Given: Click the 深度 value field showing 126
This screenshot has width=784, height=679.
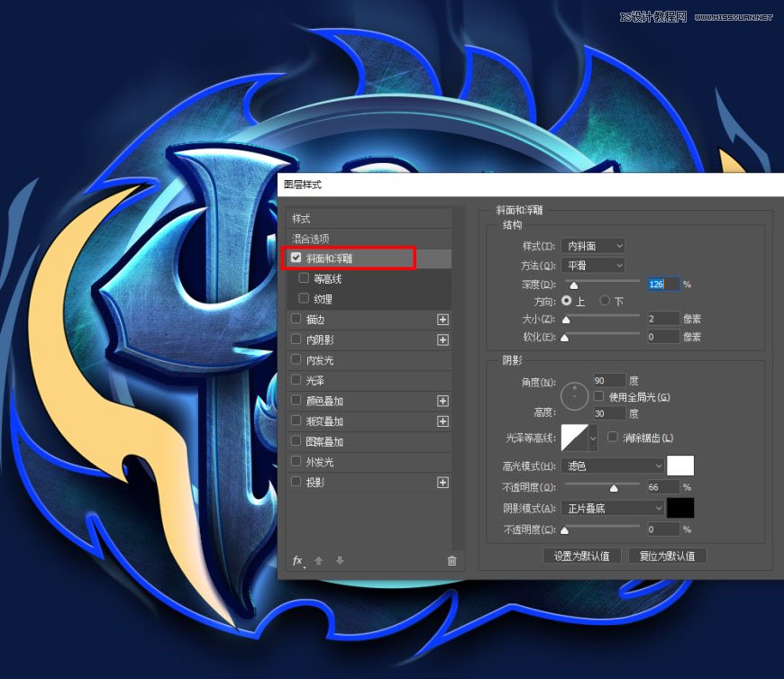Looking at the screenshot, I should coord(662,284).
